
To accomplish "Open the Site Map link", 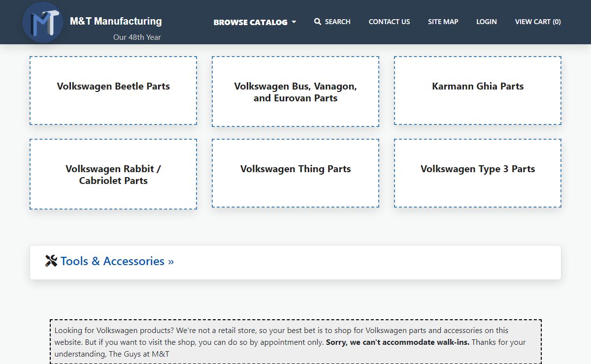I will coord(443,22).
